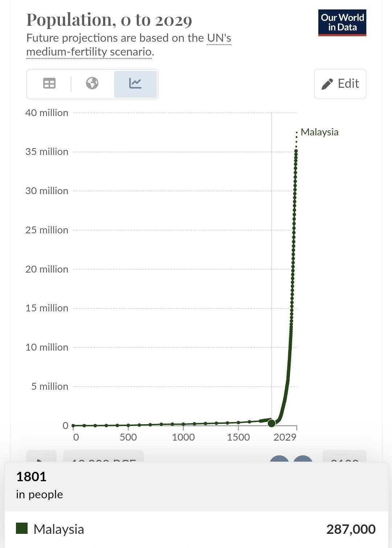Screen dimensions: 392x548
Task: Click the 287,000 value in tooltip
Action: [x=351, y=529]
